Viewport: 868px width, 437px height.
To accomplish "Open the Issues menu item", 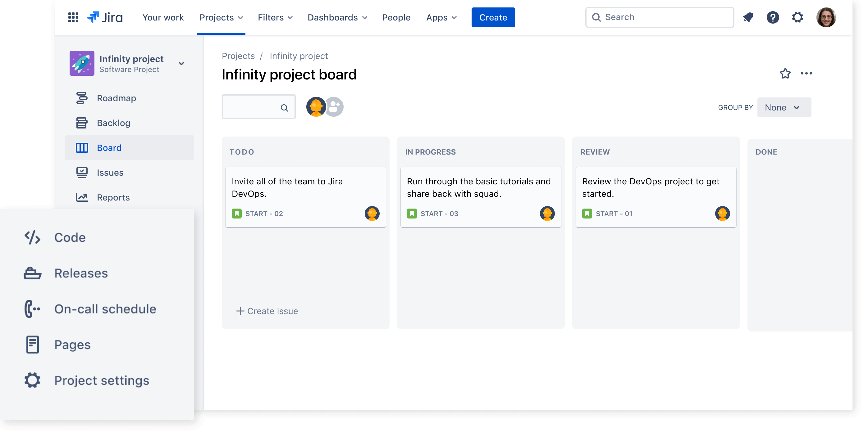I will [x=111, y=172].
